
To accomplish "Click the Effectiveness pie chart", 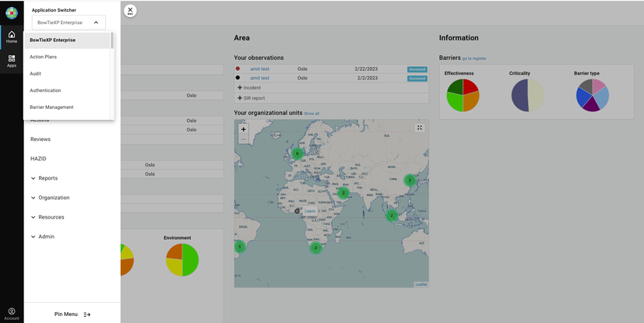I will (x=463, y=96).
